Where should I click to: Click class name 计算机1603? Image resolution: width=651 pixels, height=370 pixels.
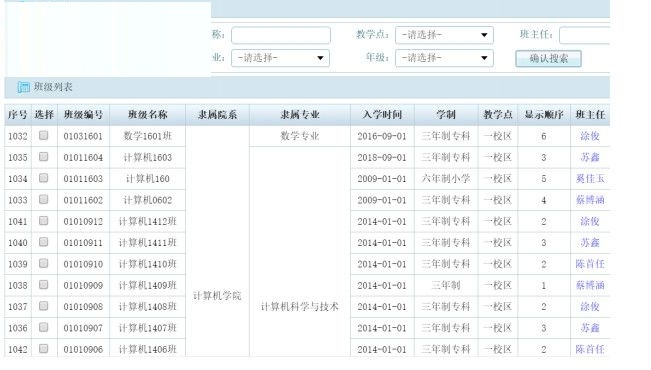click(147, 157)
